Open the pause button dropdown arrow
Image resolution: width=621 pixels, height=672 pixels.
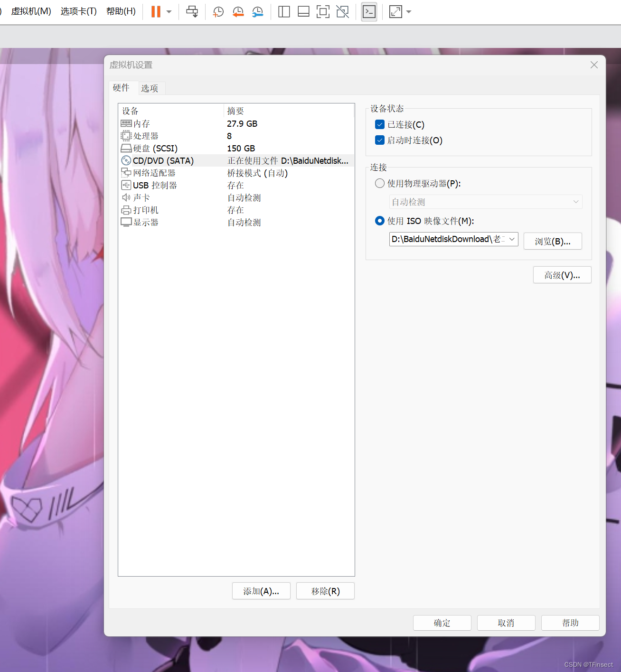point(169,11)
